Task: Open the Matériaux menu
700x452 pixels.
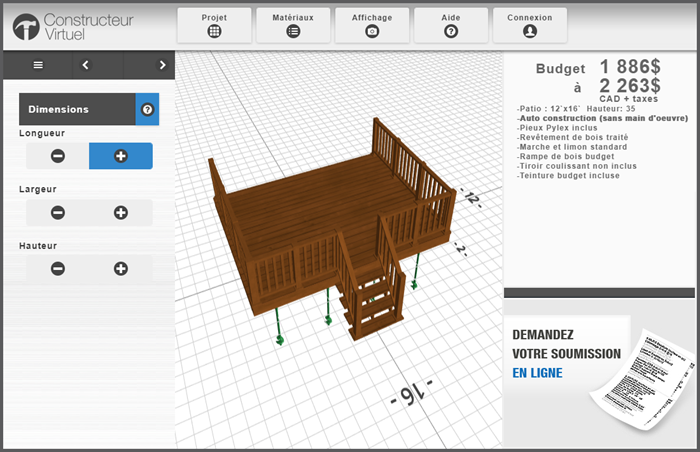Action: (x=293, y=25)
